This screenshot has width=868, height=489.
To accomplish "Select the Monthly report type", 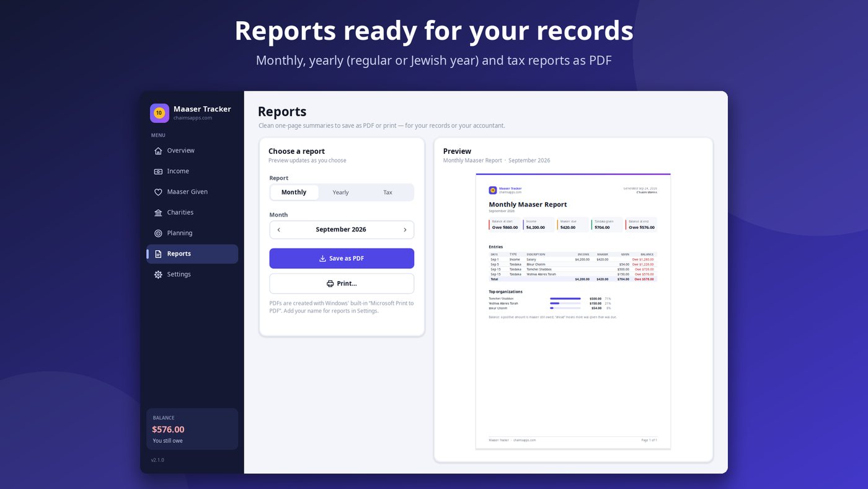I will (294, 192).
